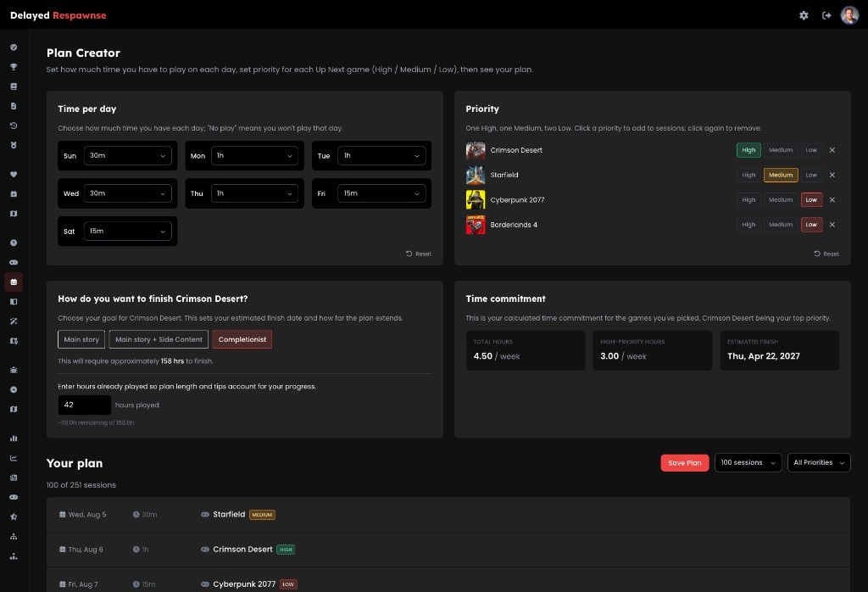Viewport: 868px width, 592px height.
Task: Open the Tue time dropdown
Action: coord(381,155)
